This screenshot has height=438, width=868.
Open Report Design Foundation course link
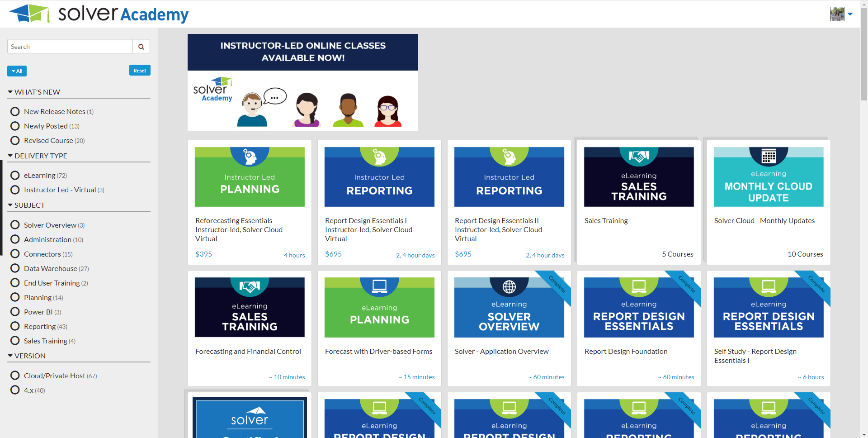626,352
